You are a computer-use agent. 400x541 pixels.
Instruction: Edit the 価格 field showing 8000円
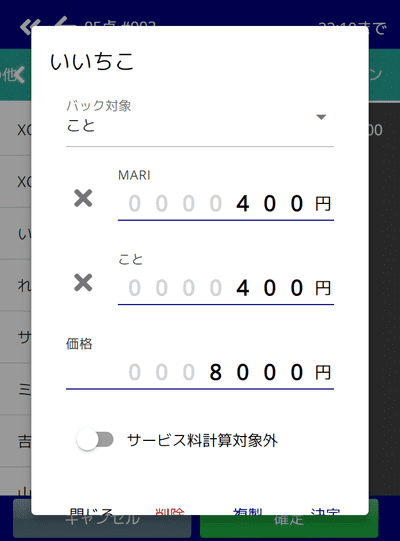click(x=200, y=373)
